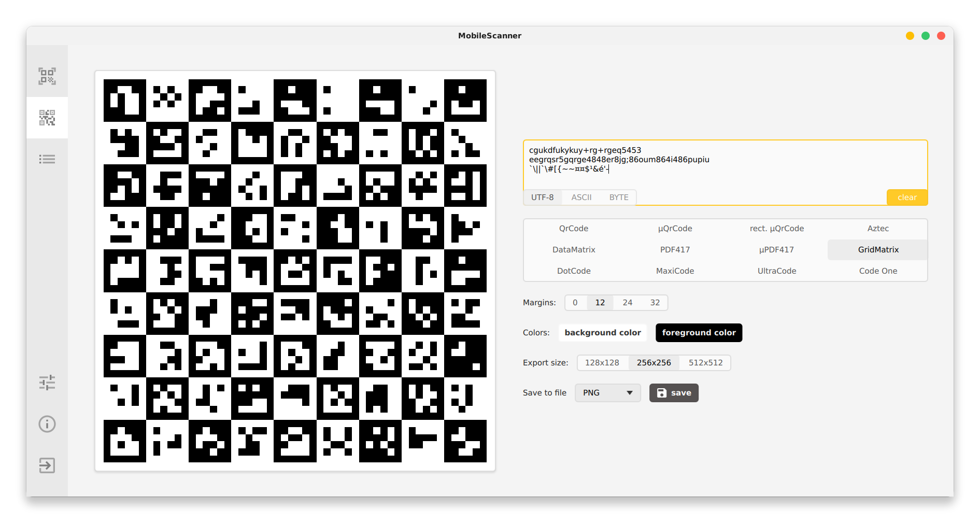
Task: Select DotCode barcode type
Action: coord(574,271)
